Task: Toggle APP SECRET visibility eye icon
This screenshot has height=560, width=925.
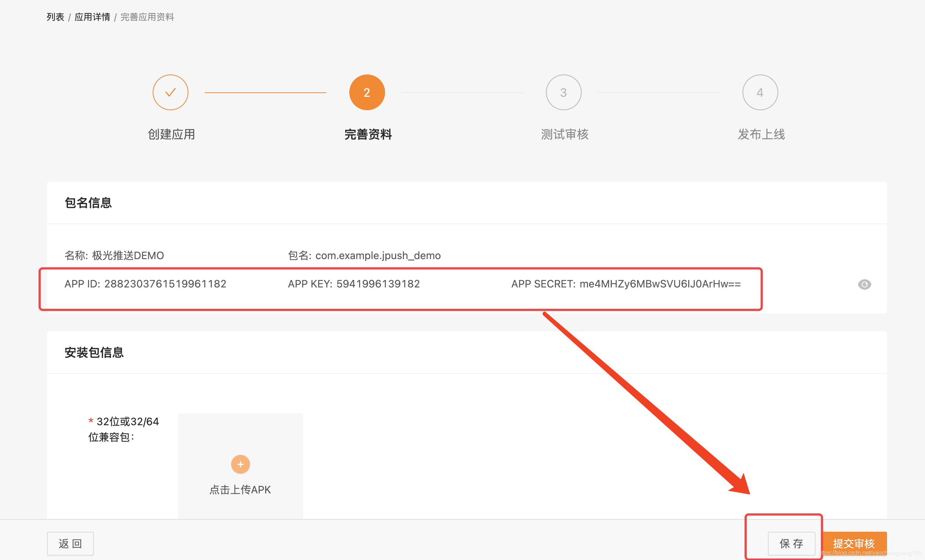Action: pyautogui.click(x=864, y=284)
